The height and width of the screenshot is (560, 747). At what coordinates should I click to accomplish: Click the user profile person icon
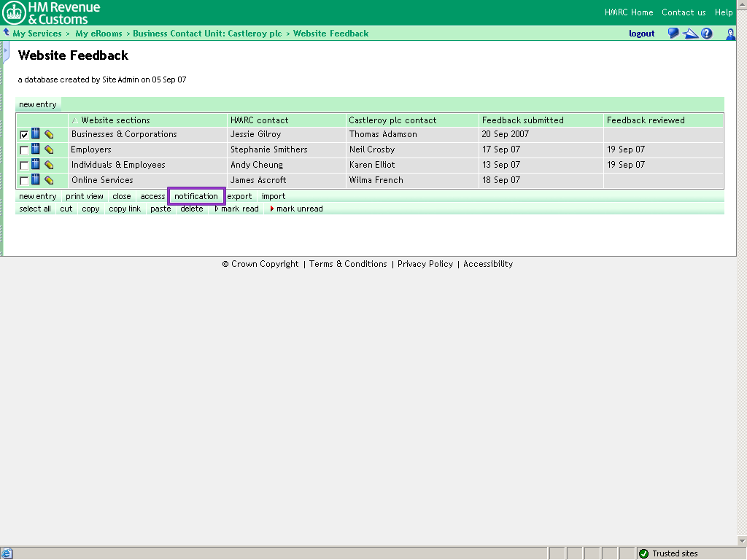[730, 34]
